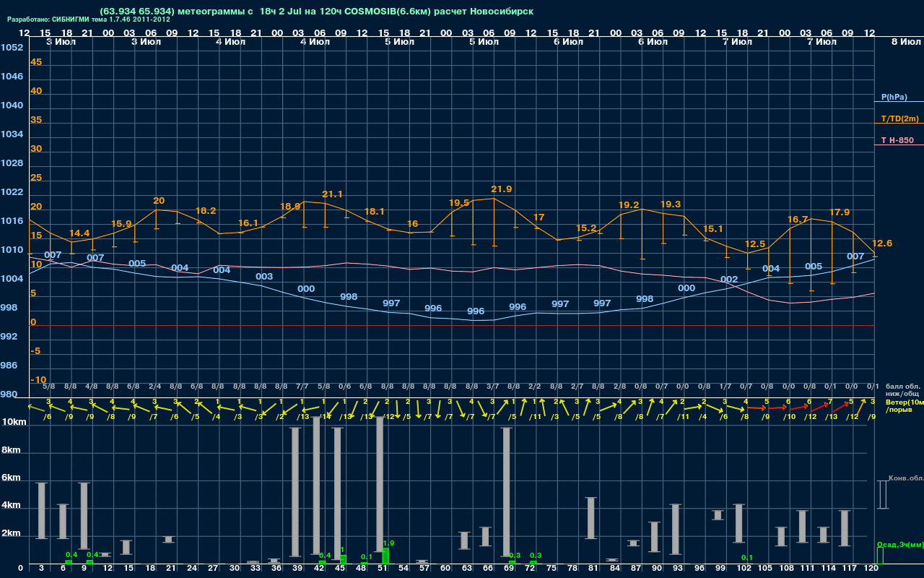Click the 75 forecast hour label
This screenshot has height=578, width=924.
(552, 569)
